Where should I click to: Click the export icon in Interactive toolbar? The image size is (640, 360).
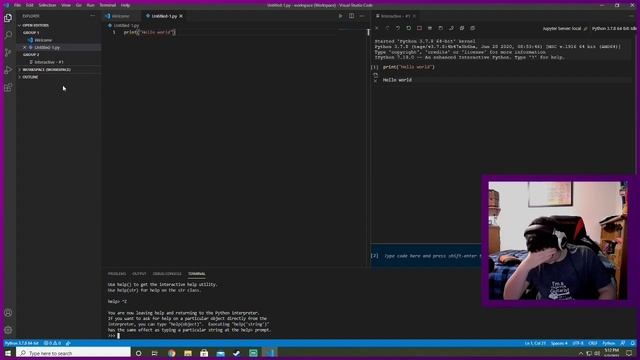(451, 28)
